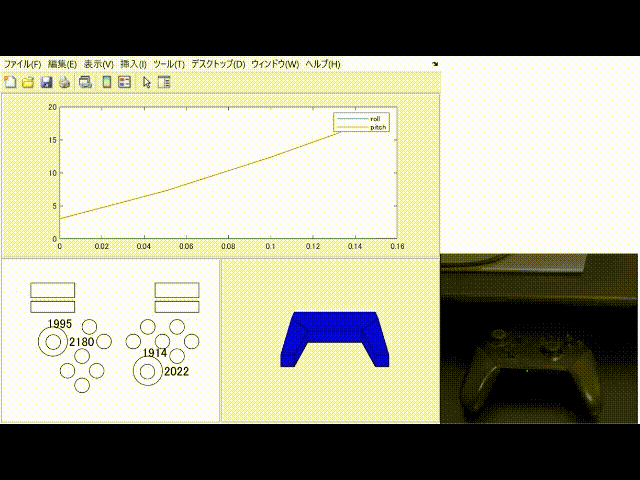
Task: Click the right analog stick circle beside 2022
Action: pos(148,371)
